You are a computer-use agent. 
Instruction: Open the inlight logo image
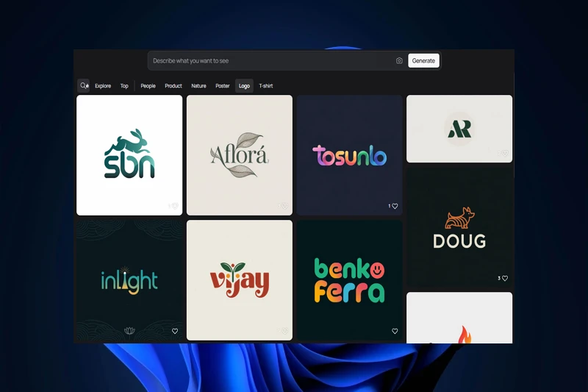pos(129,281)
